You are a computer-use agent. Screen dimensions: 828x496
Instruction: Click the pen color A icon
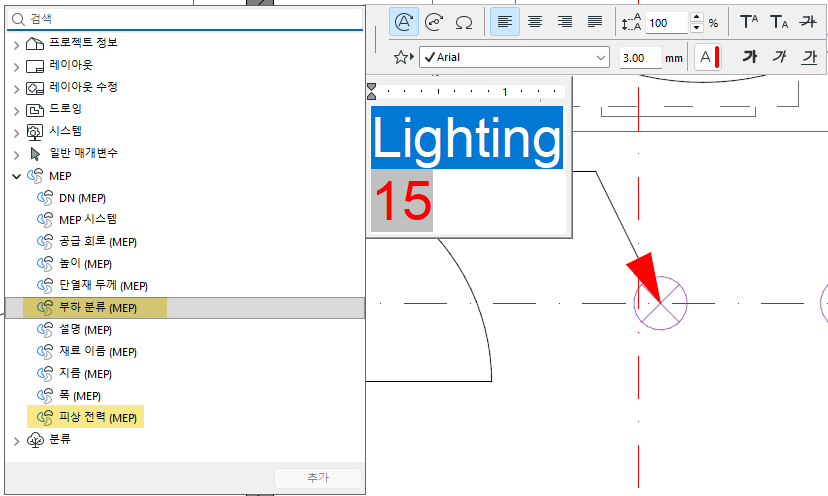tap(708, 57)
